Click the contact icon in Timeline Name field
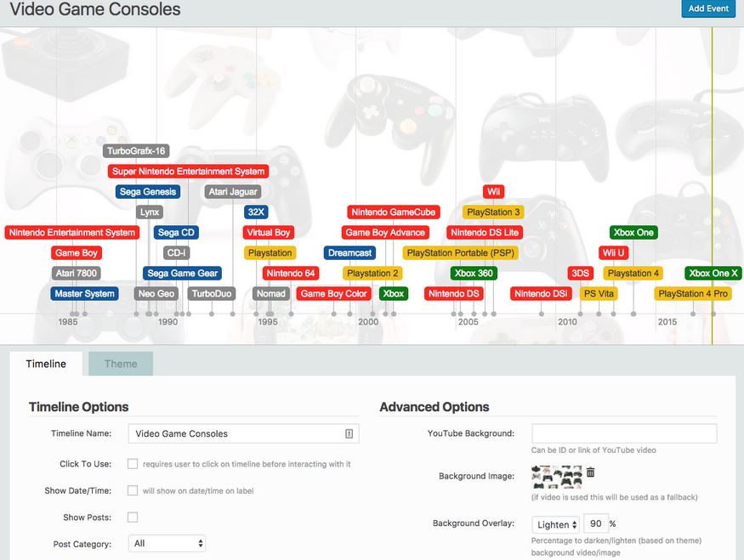Image resolution: width=744 pixels, height=560 pixels. (349, 433)
